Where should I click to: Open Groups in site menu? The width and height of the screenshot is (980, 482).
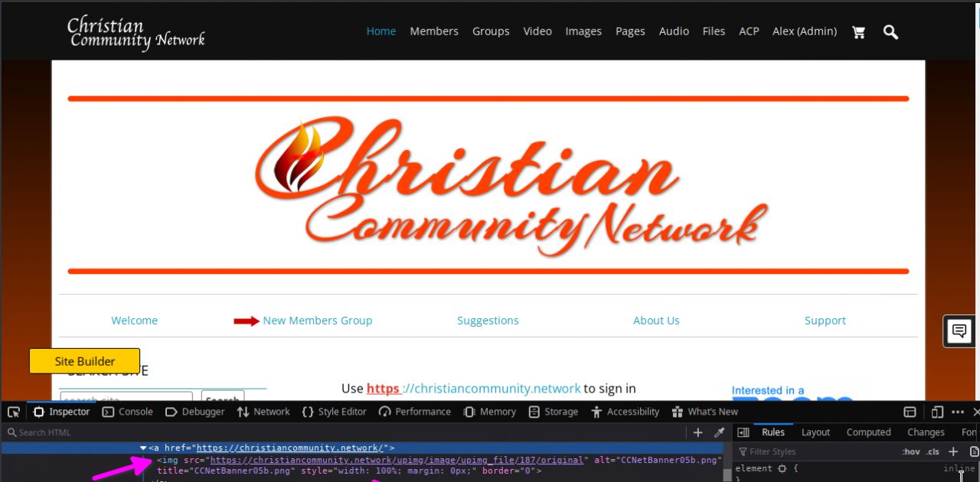[x=491, y=31]
